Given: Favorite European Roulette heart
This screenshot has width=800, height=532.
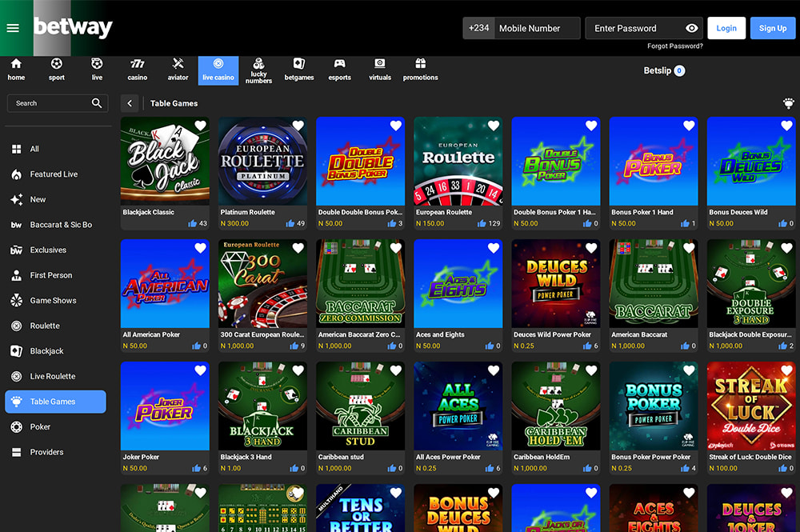Looking at the screenshot, I should coord(494,126).
